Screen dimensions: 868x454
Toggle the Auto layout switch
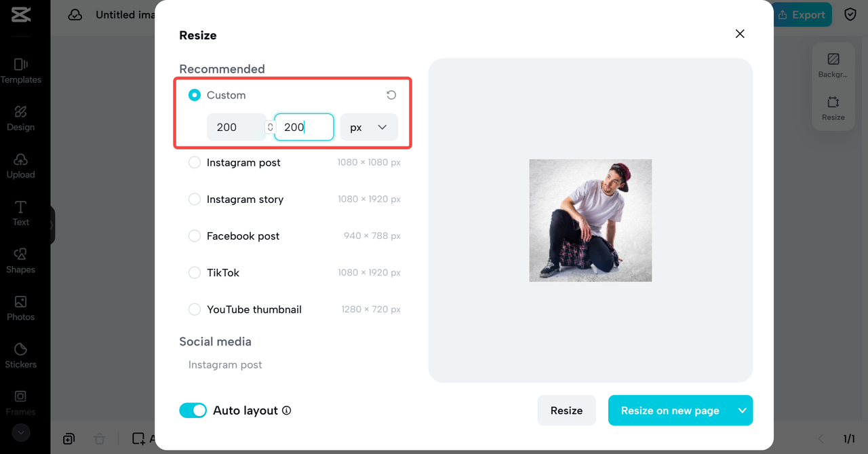point(193,411)
